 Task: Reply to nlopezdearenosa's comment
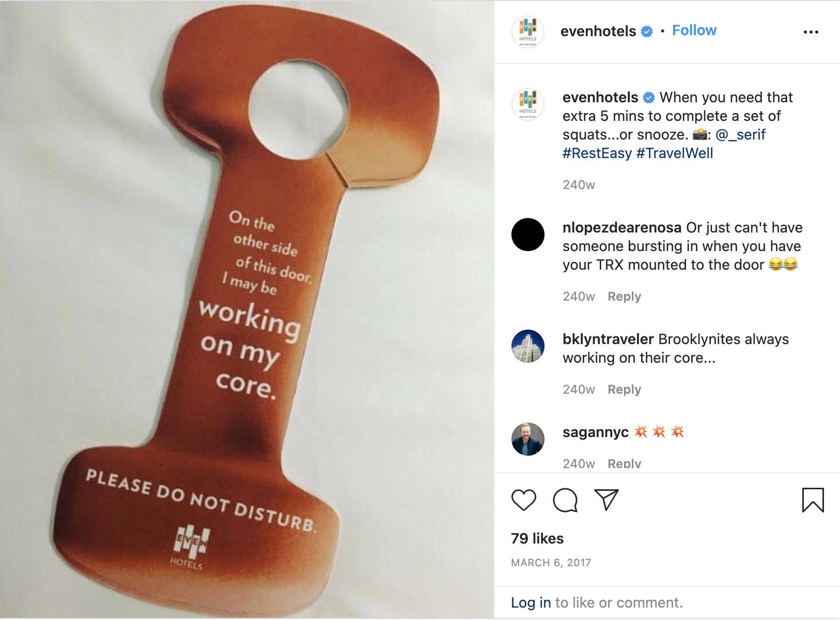click(x=624, y=297)
